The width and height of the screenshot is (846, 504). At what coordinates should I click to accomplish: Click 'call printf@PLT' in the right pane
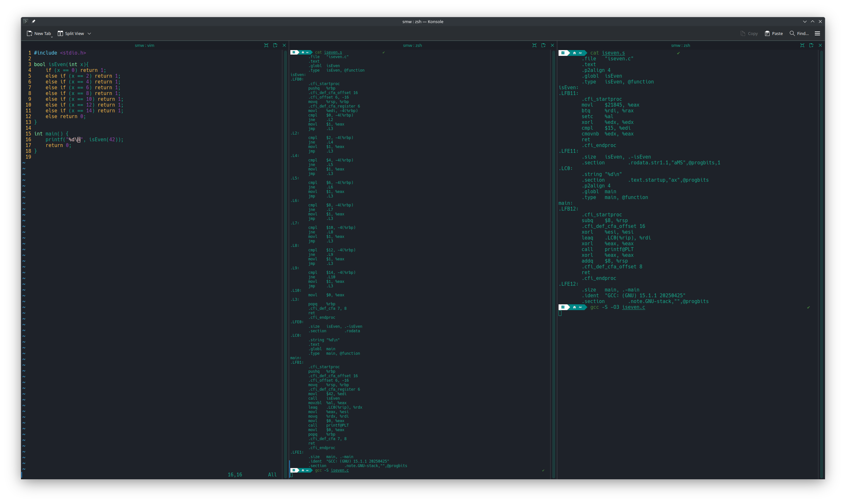(x=607, y=249)
